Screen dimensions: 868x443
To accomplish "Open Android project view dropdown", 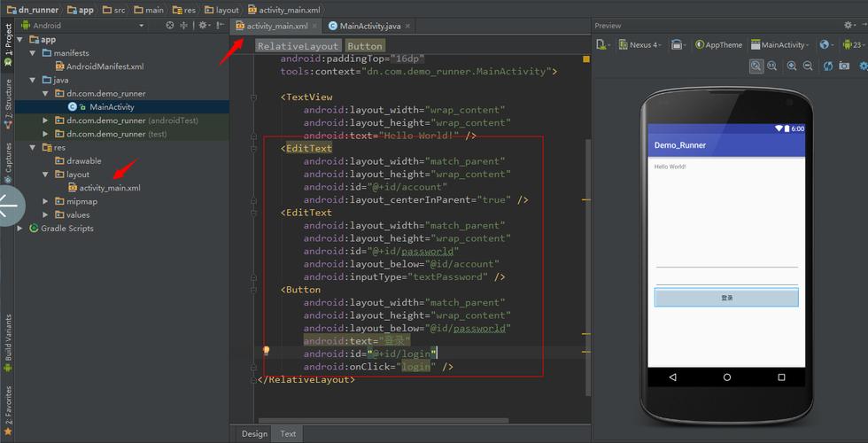I will pos(83,26).
